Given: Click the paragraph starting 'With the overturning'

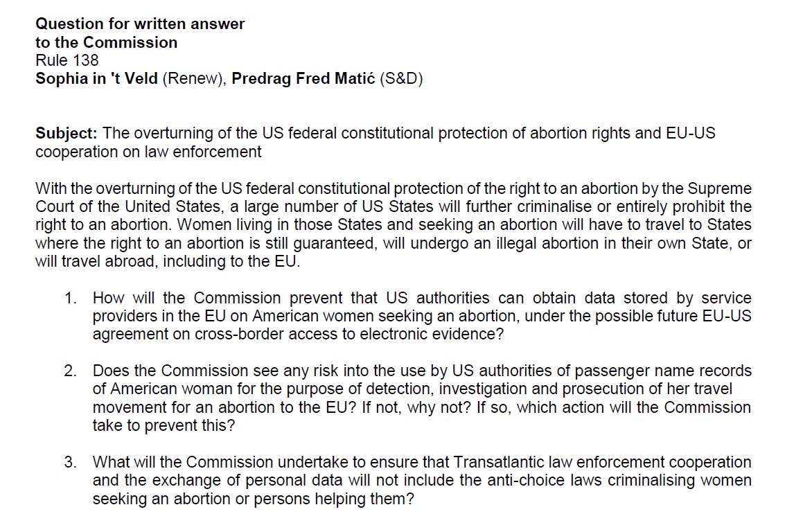Looking at the screenshot, I should 394,224.
